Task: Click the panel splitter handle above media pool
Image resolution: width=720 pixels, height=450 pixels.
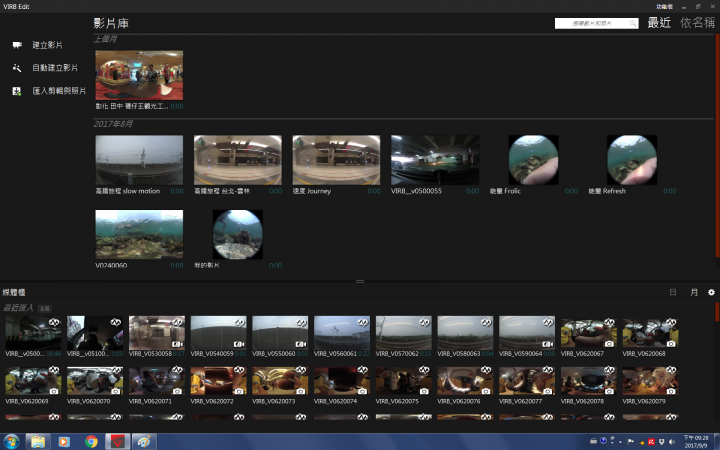Action: click(360, 281)
